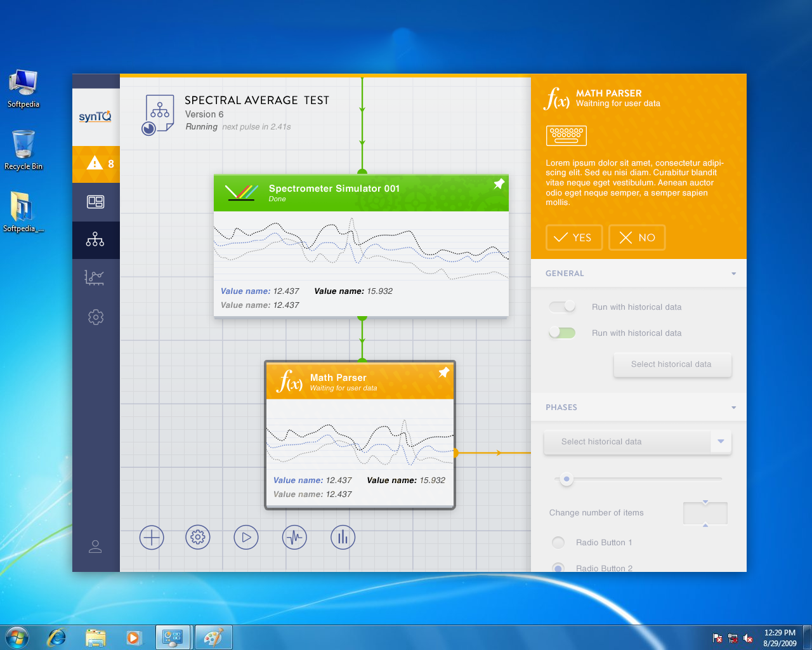Click the waveform pulse circle button

click(x=294, y=538)
